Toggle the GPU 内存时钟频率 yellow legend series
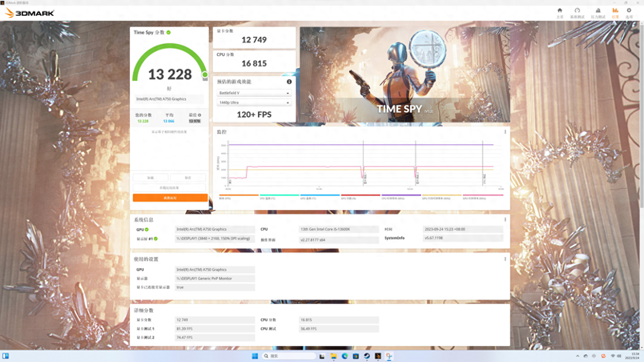 (442, 197)
